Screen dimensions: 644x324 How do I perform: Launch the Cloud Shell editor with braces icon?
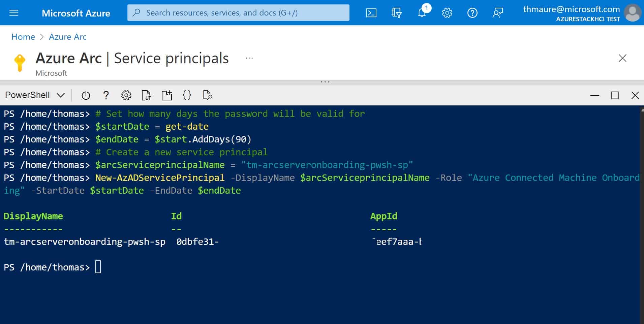[187, 95]
